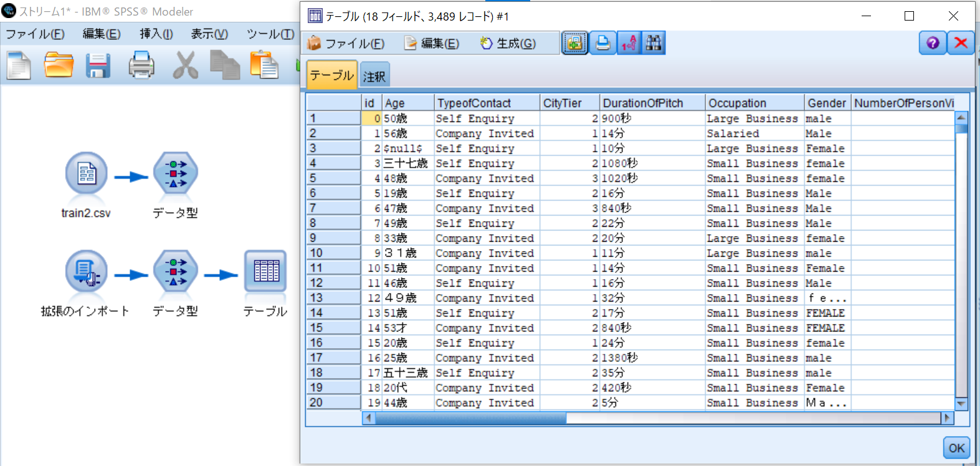Switch to the テーブル tab
The width and height of the screenshot is (980, 466).
(332, 75)
